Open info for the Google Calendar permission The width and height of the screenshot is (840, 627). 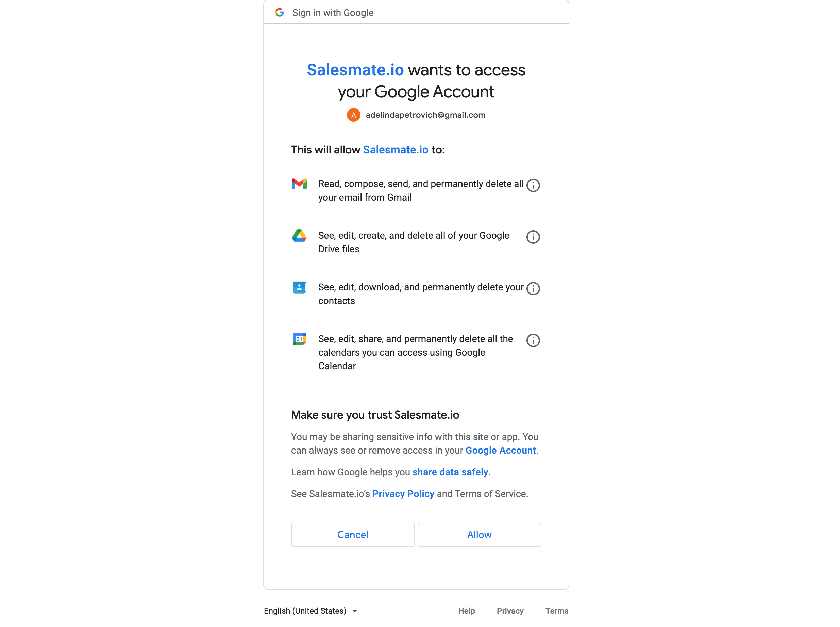(533, 340)
